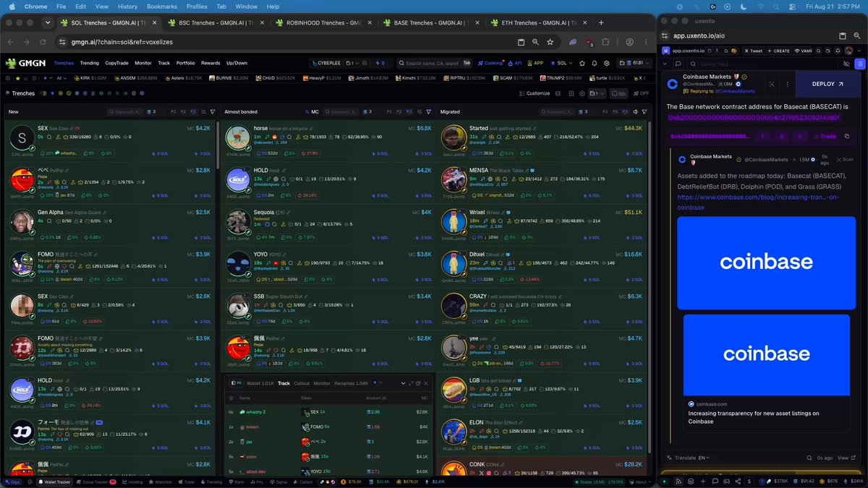Viewport: 868px width, 488px height.
Task: Click the GMGN logo
Action: coord(27,63)
